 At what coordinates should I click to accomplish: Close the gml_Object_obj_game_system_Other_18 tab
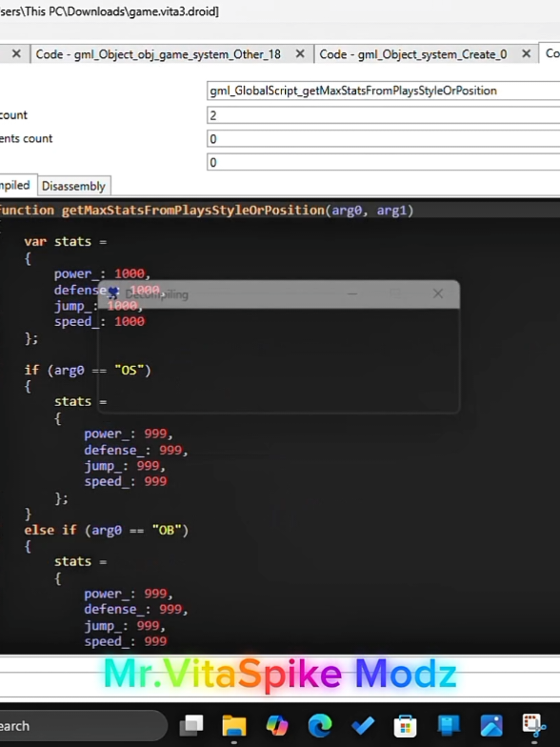(x=300, y=53)
